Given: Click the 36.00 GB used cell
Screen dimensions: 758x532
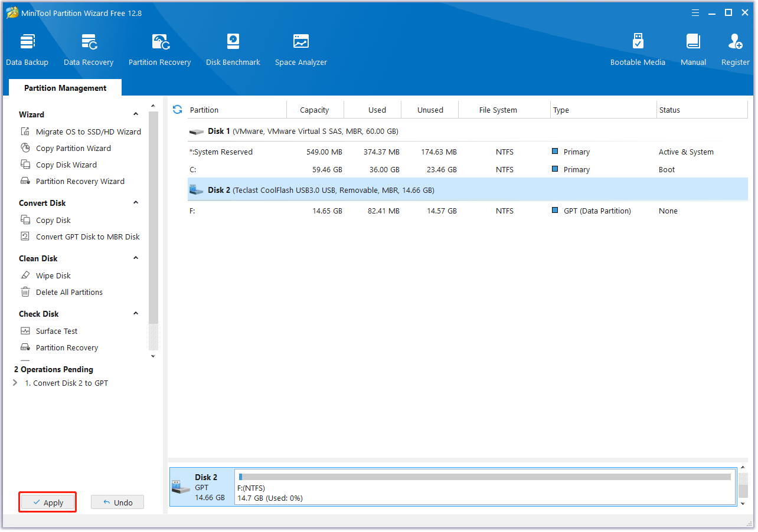Looking at the screenshot, I should (384, 169).
